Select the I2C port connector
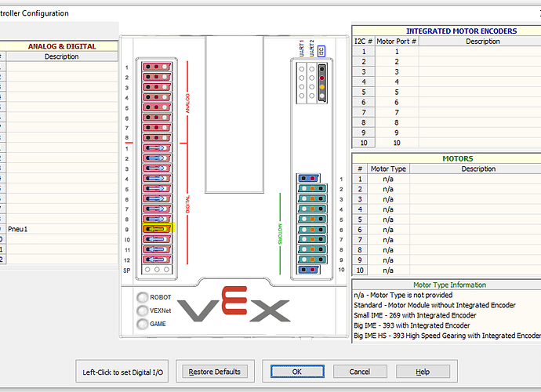The image size is (541, 392). pos(322,83)
